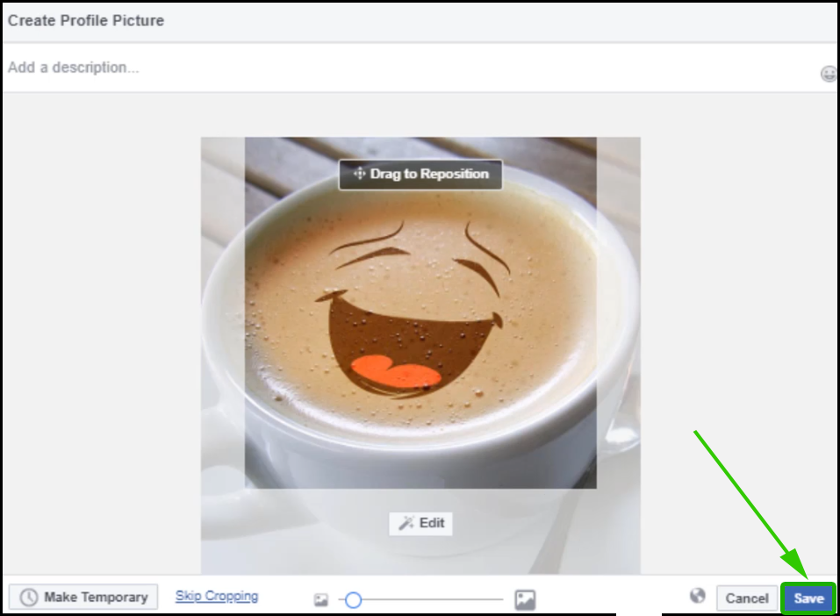This screenshot has width=840, height=616.
Task: Click the clock icon in Make Temporary
Action: coord(29,598)
